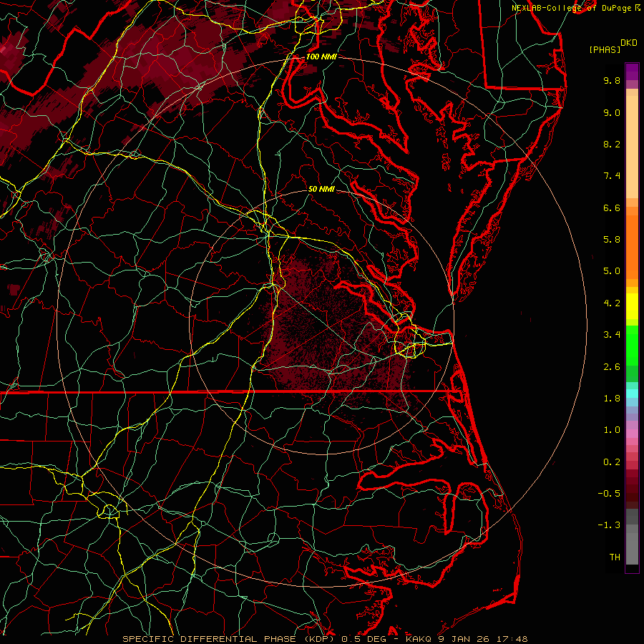Screen dimensions: 644x644
Task: Click the 5.8 value on the scale
Action: 612,240
